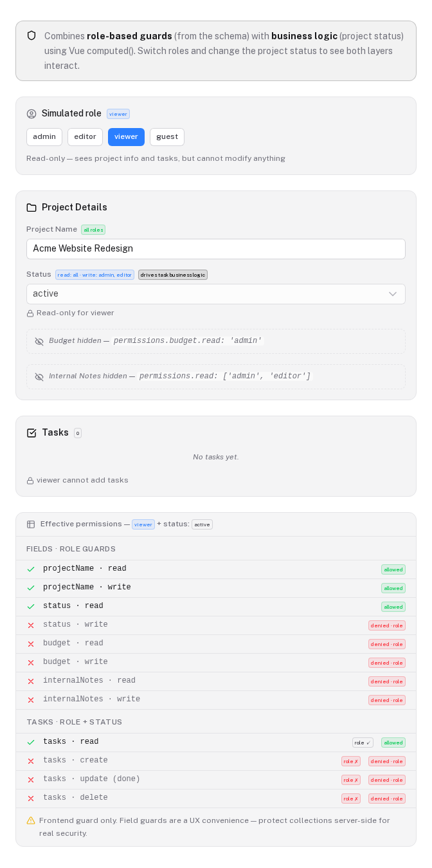
Task: Click the 'TASKS · ROLE + STATUS' section heading
Action: pos(75,722)
